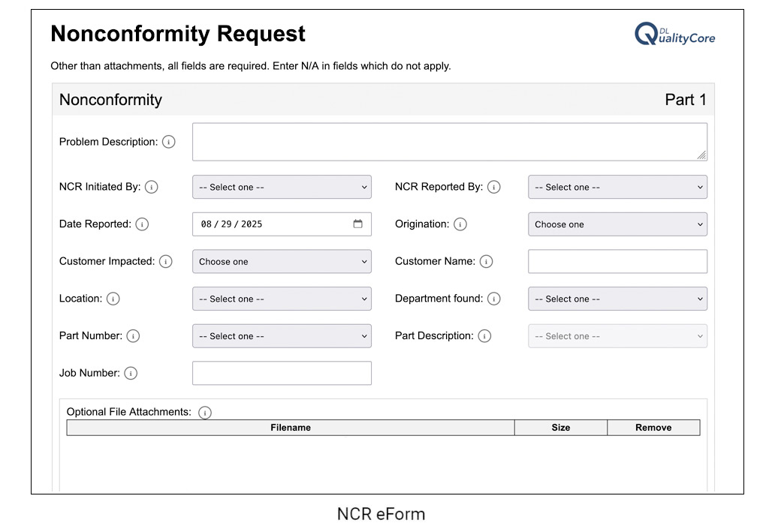Screen dimensions: 769x532
Task: Expand the NCR Reported By dropdown
Action: 617,187
